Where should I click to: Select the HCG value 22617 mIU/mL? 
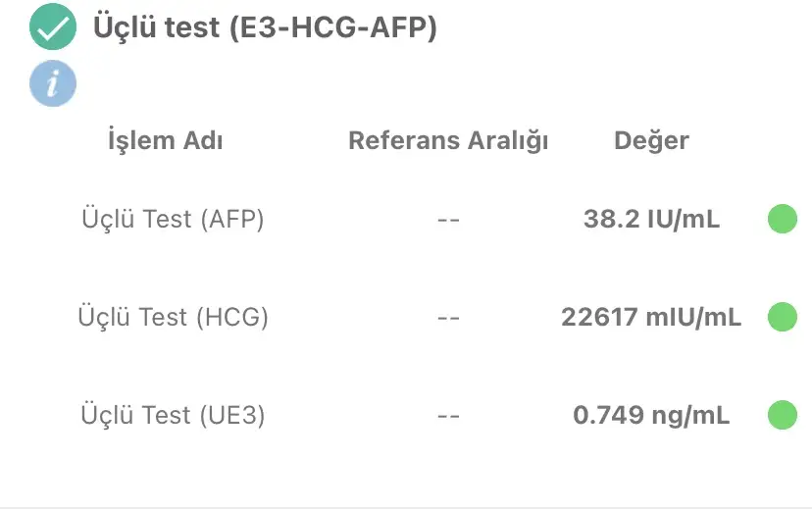(x=651, y=317)
